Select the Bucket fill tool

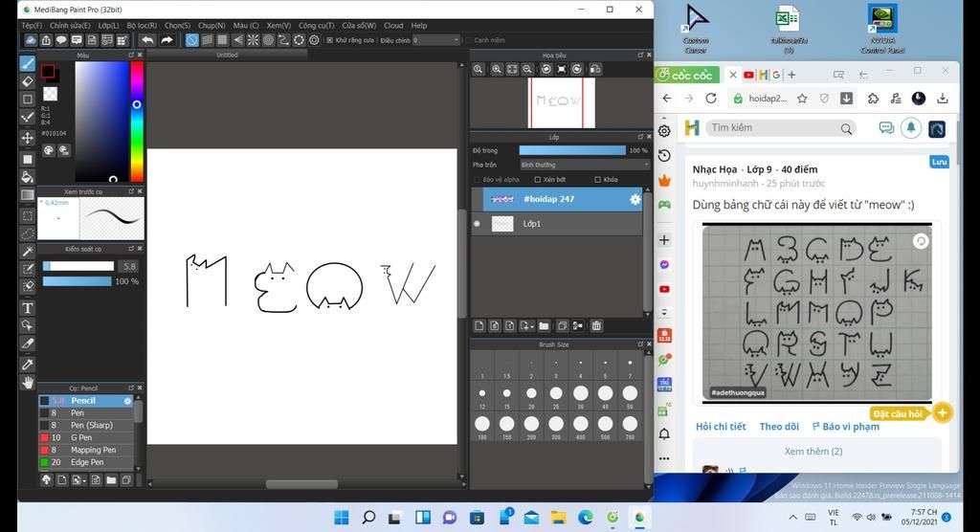[x=28, y=177]
